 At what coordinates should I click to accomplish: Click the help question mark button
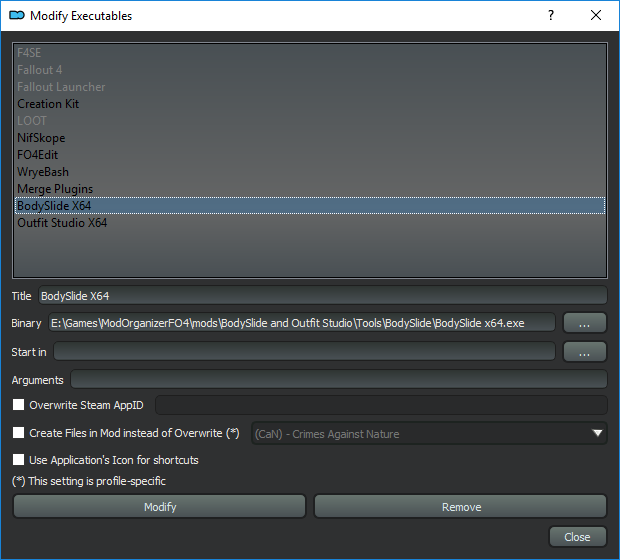pos(551,15)
